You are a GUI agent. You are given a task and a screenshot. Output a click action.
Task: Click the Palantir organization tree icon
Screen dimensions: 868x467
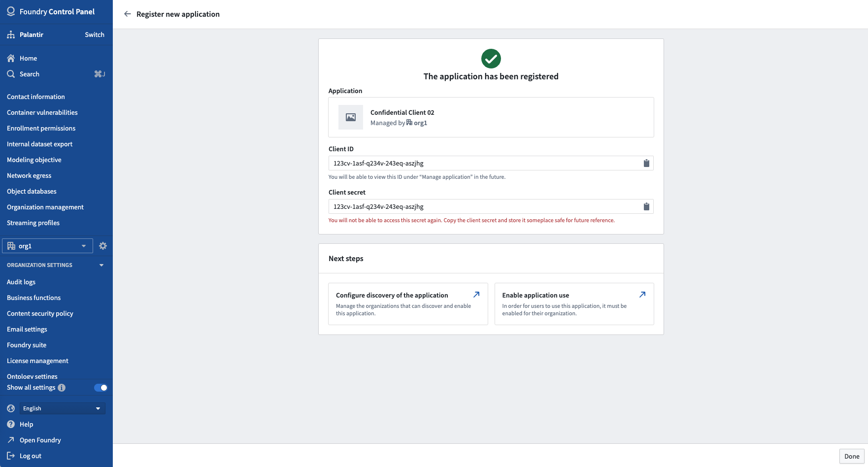click(x=11, y=34)
